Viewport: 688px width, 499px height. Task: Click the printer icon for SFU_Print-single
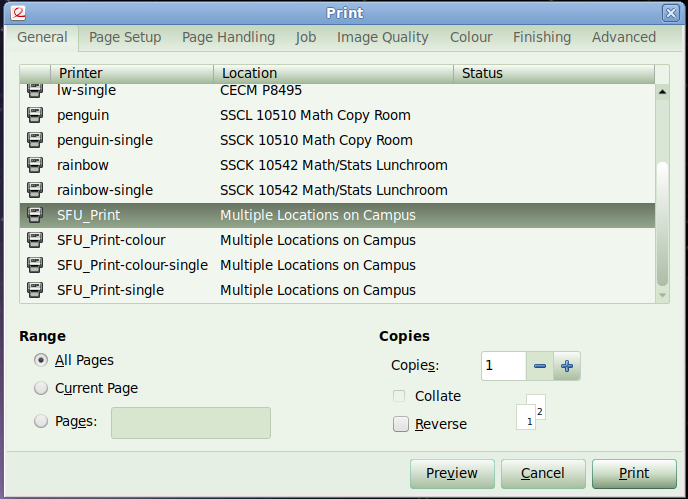pyautogui.click(x=35, y=290)
